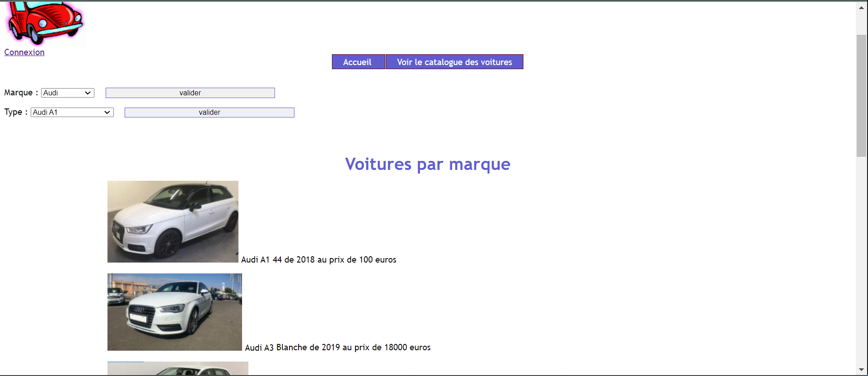Expand the Type dropdown set to Audi A1
The image size is (868, 376).
[72, 112]
